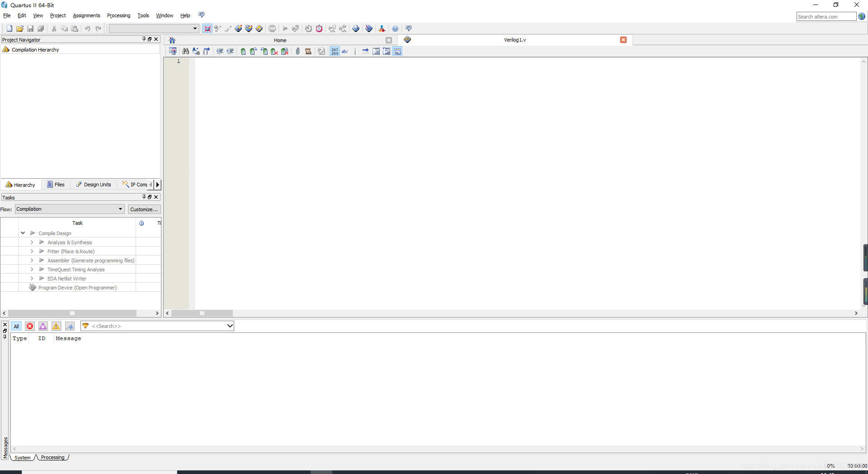
Task: Click the Tasks panel horizontal scrollbar thumb
Action: [x=72, y=313]
